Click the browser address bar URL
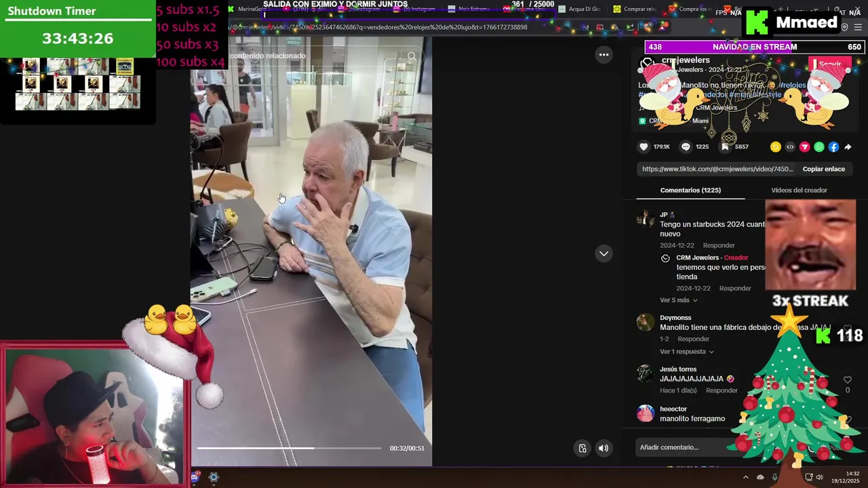This screenshot has height=488, width=868. tap(378, 27)
